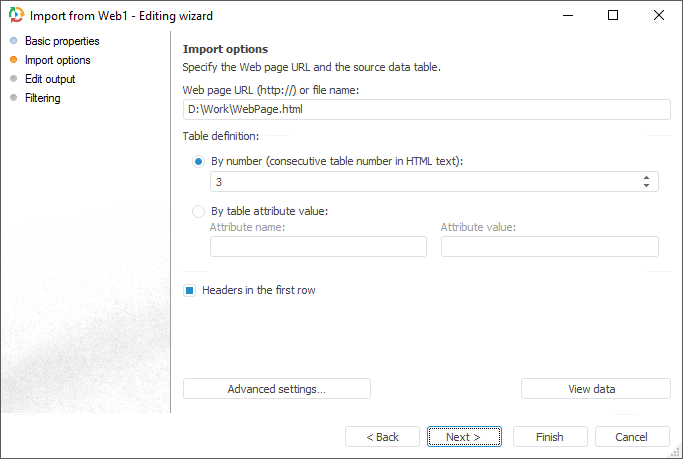
Task: Decrease table number with down arrow
Action: [647, 186]
